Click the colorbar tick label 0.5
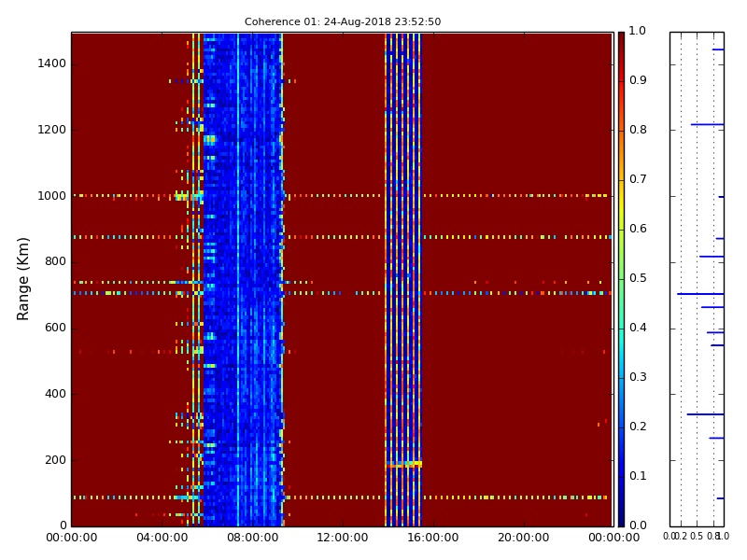 [x=638, y=278]
